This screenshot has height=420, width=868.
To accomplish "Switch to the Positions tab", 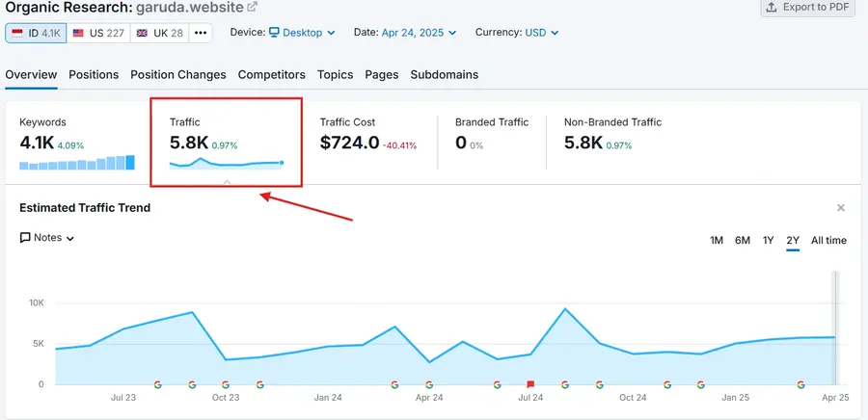I will coord(94,74).
